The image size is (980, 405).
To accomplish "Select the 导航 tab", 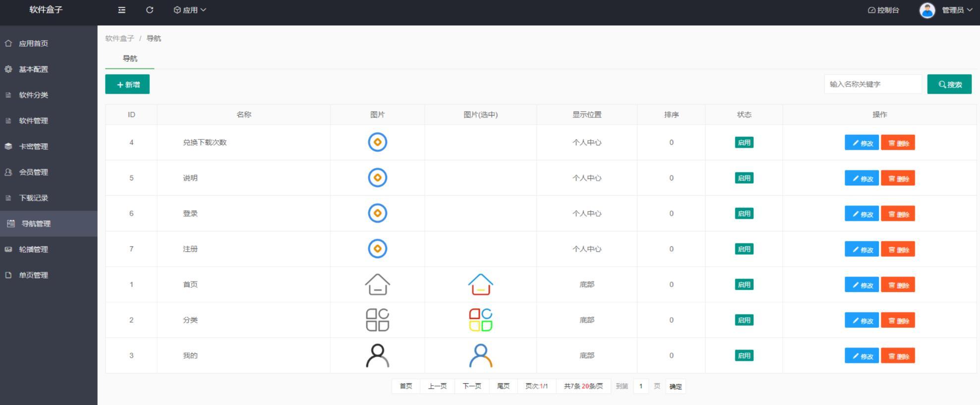I will [130, 58].
